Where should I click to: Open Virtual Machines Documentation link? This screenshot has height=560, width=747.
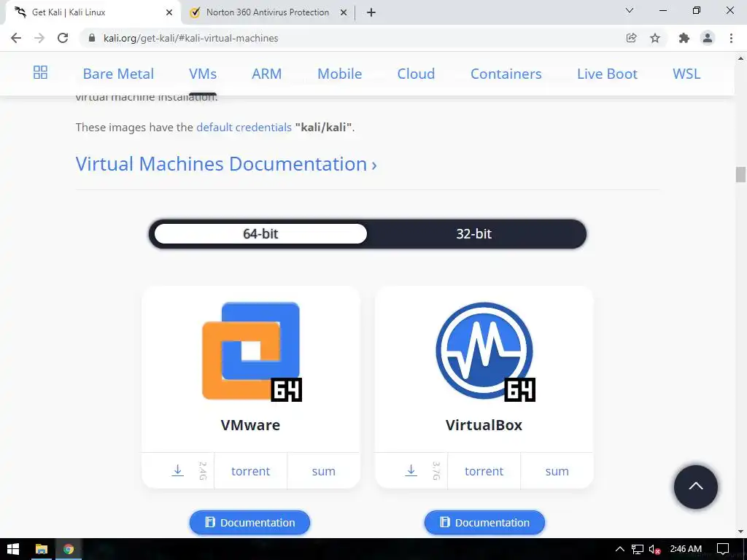point(226,164)
